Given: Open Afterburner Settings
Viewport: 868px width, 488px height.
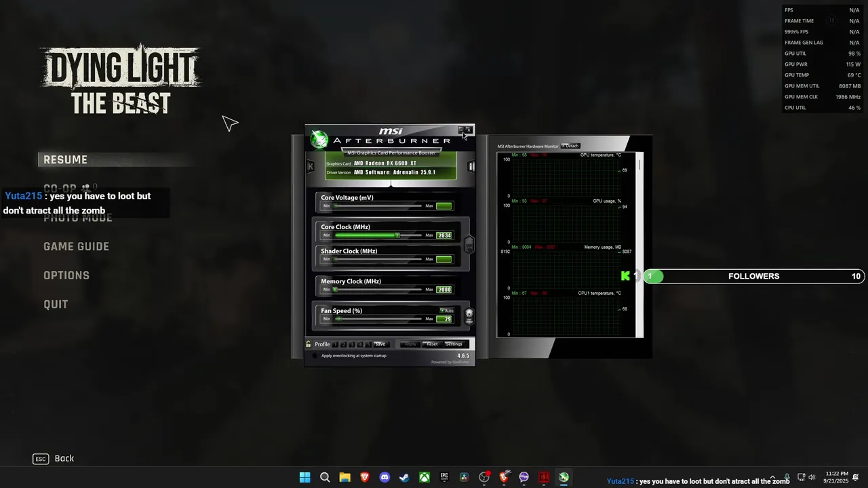Looking at the screenshot, I should (x=454, y=344).
